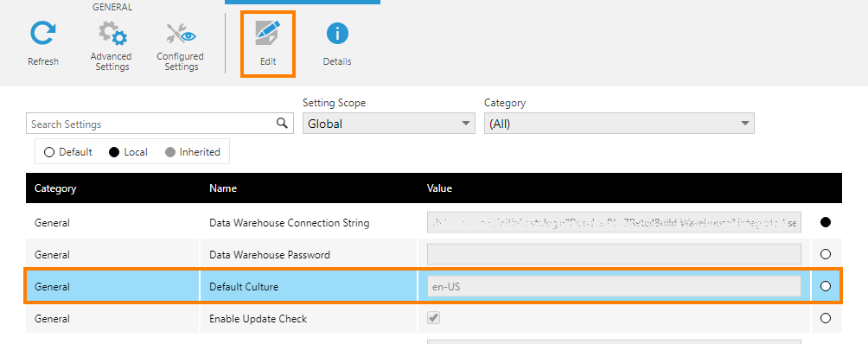868x344 pixels.
Task: Click Data Warehouse Password default indicator
Action: tap(826, 254)
